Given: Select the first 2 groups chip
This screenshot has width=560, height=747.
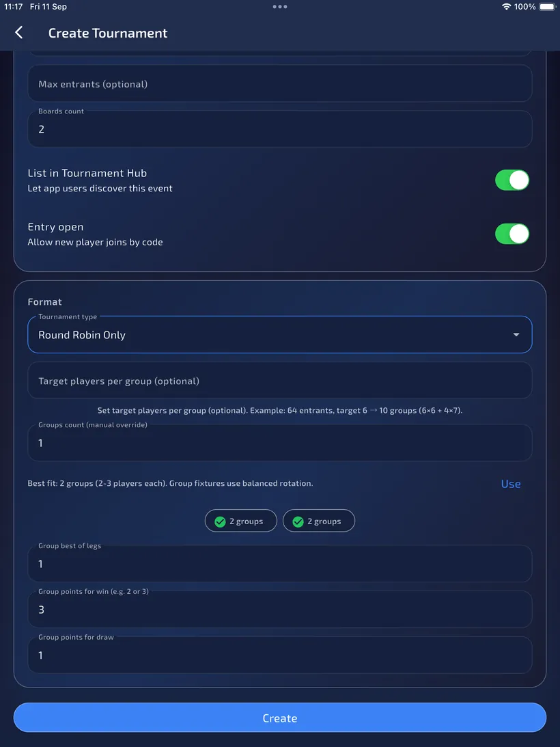Looking at the screenshot, I should coord(241,521).
